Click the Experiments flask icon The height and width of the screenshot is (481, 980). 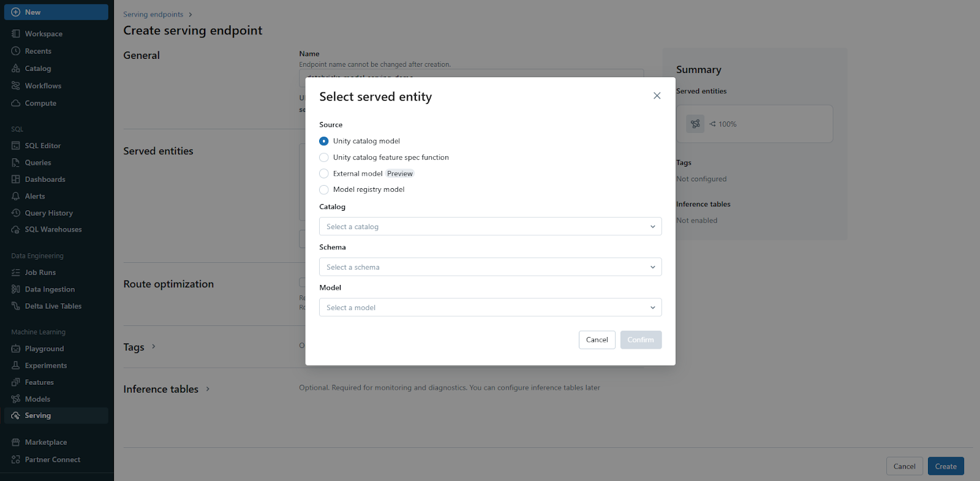(x=16, y=365)
